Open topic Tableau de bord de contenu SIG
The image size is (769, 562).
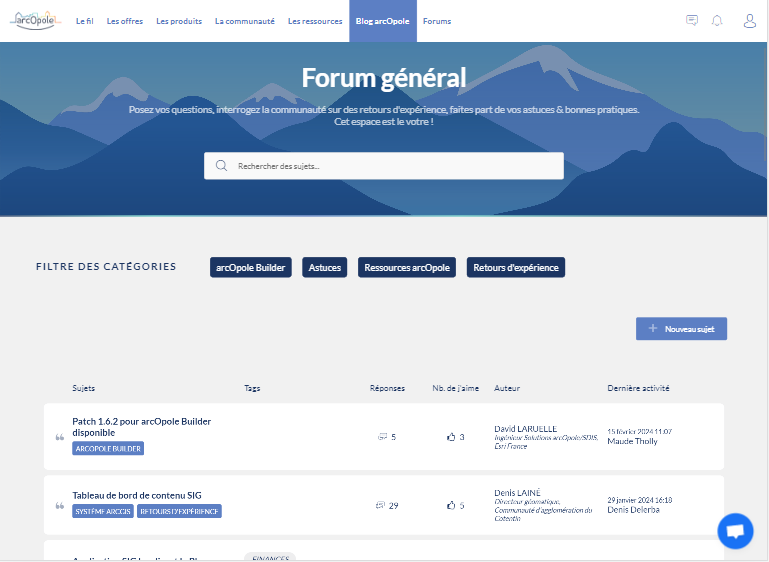(x=137, y=495)
